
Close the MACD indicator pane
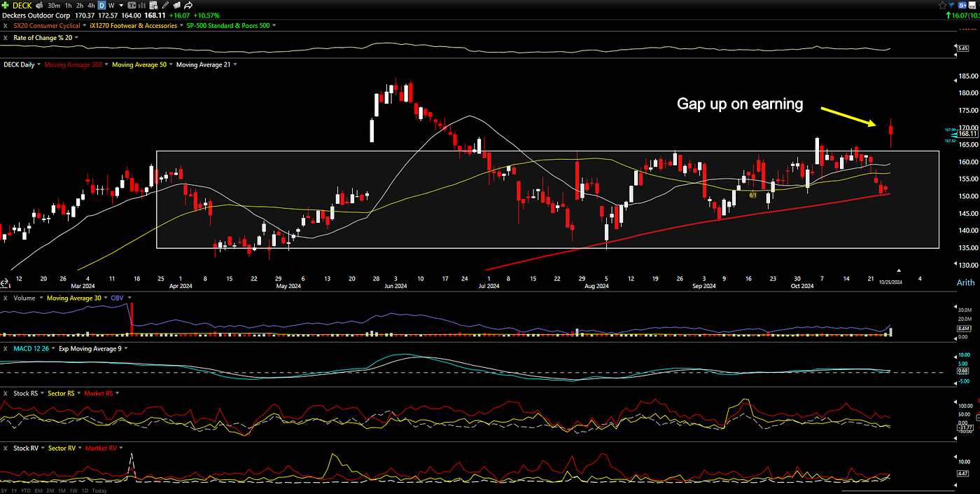[5, 349]
